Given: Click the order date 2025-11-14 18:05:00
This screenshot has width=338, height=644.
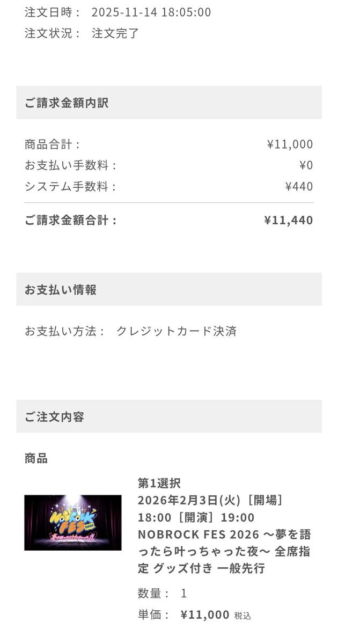Looking at the screenshot, I should pos(151,12).
